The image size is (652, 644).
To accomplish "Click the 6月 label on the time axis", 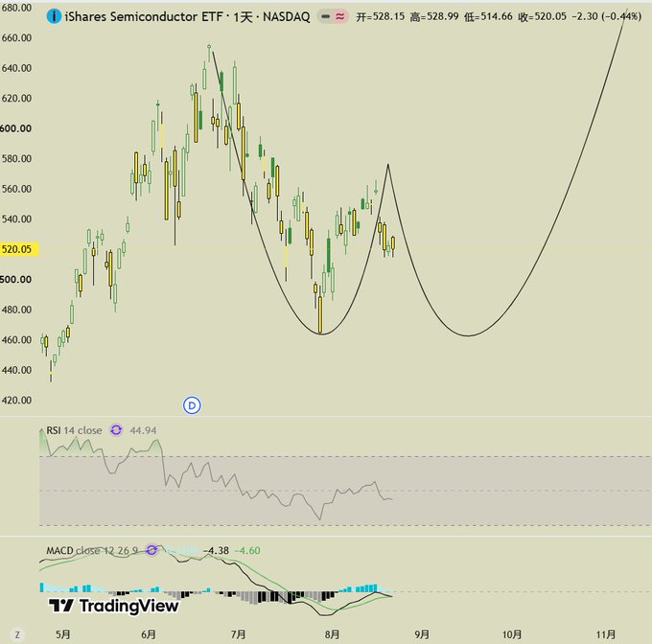I will [x=149, y=634].
